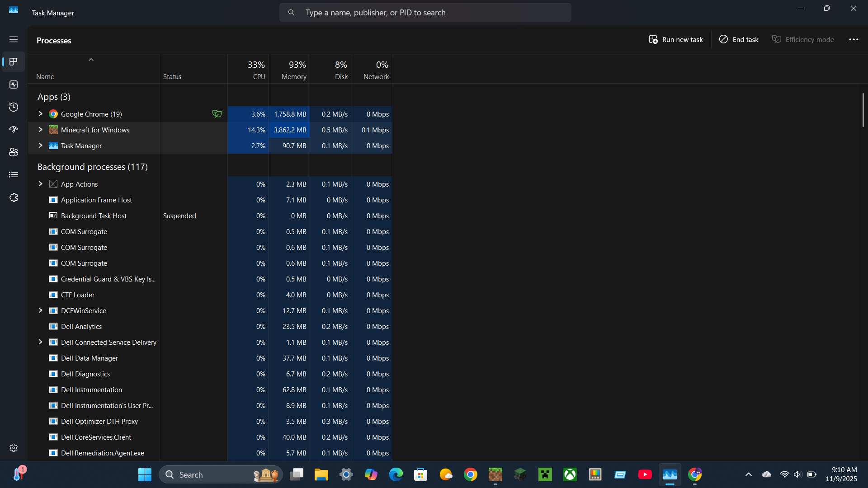868x488 pixels.
Task: Open Task Manager settings gear
Action: [14, 447]
